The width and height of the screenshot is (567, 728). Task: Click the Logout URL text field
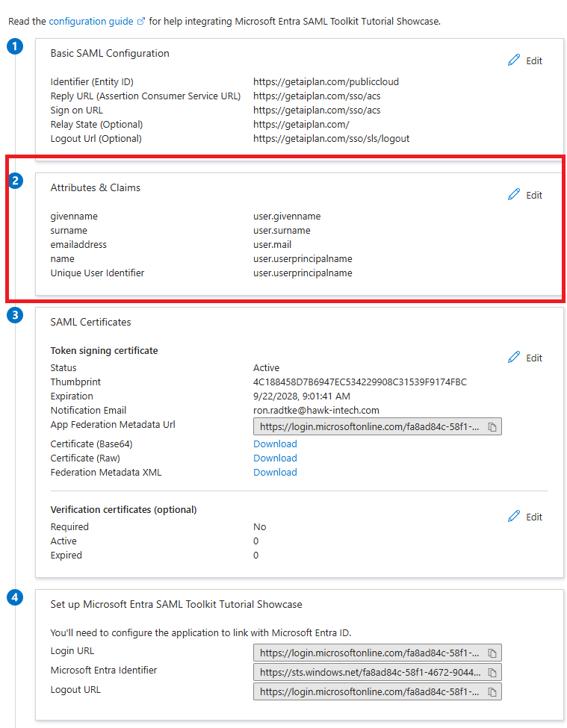click(369, 692)
